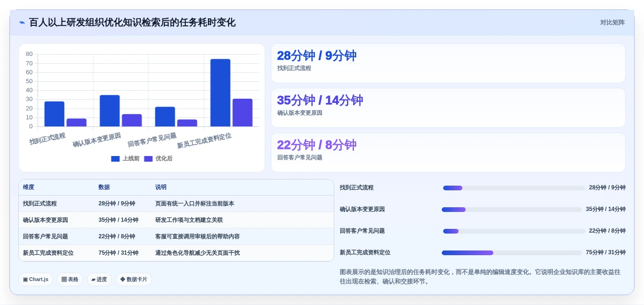644x305 pixels.
Task: Click 通过角色化导航减少无关页面干扰 description
Action: click(198, 253)
